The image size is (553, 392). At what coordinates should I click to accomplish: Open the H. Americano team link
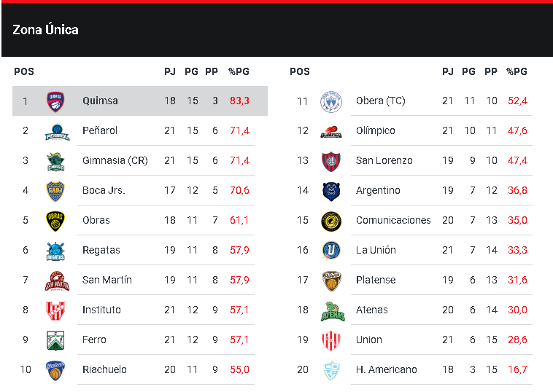[x=386, y=369]
